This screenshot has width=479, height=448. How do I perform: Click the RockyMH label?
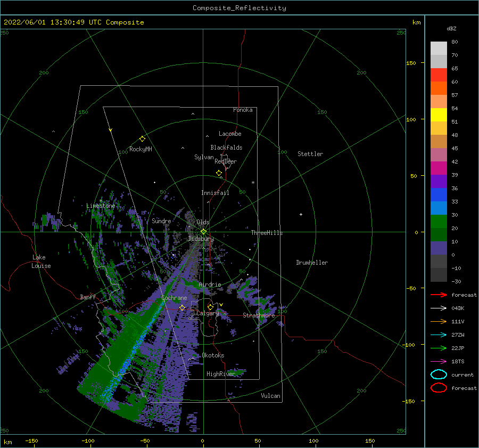point(141,149)
